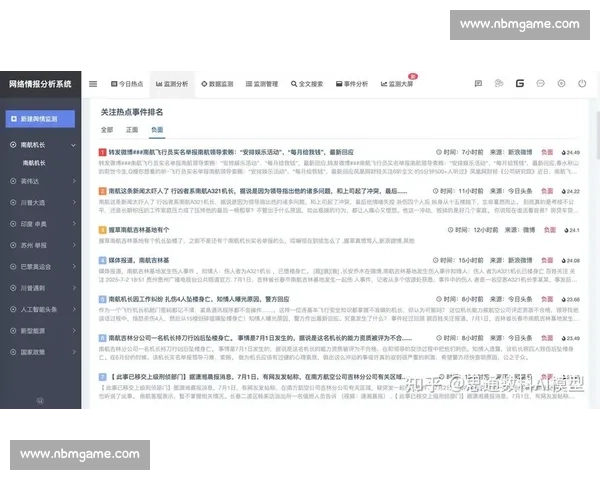
Task: Click the circle icon beside 人工智能头条
Action: (x=13, y=309)
